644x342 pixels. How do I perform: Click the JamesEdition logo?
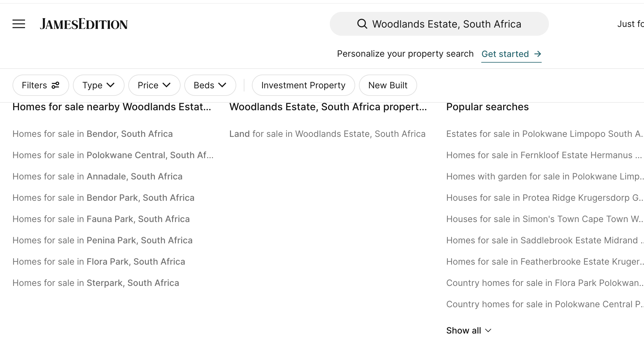tap(84, 24)
